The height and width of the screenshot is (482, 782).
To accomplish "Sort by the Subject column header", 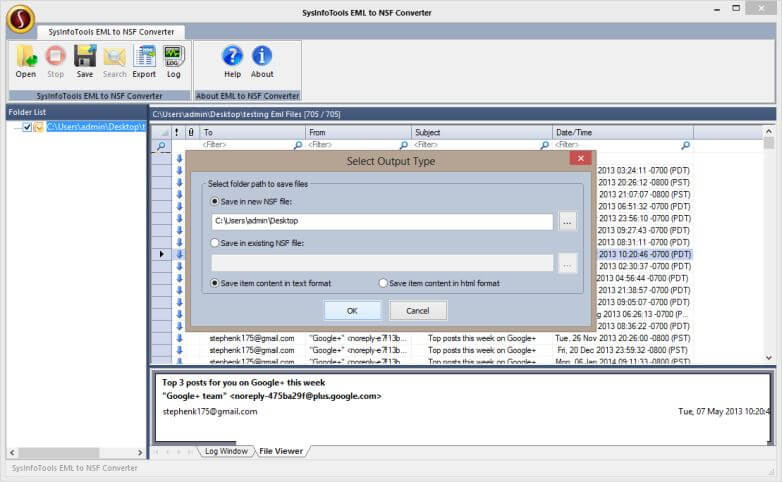I will point(482,132).
